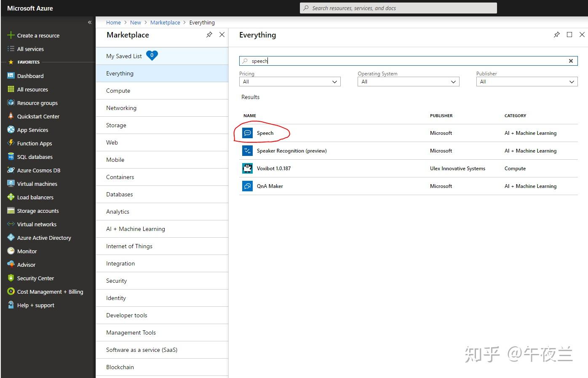The height and width of the screenshot is (378, 588).
Task: Go to Marketplace breadcrumb link
Action: point(165,23)
